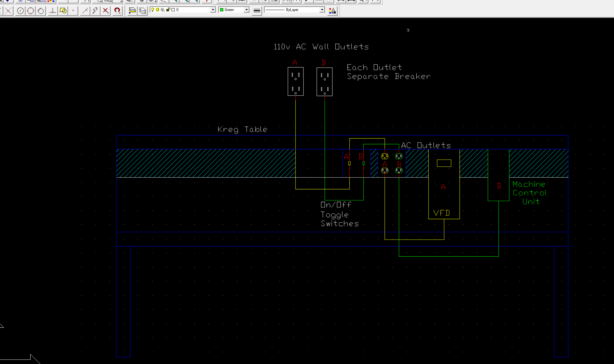Activate Snap to Nearest tool

(x=85, y=11)
